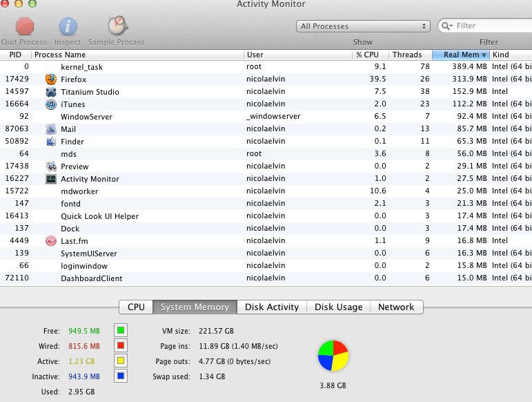Viewport: 532px width, 402px height.
Task: Click the 1.34 GB Swap used value
Action: (212, 377)
